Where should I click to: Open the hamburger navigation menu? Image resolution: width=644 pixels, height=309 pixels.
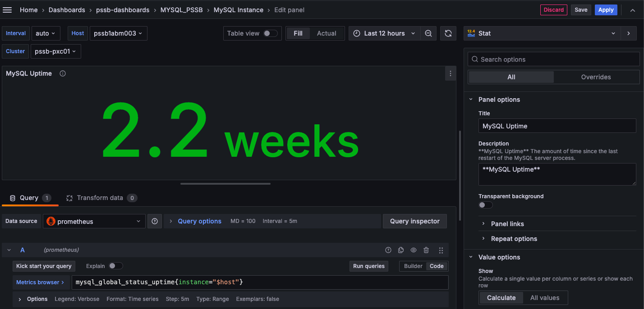pyautogui.click(x=7, y=10)
